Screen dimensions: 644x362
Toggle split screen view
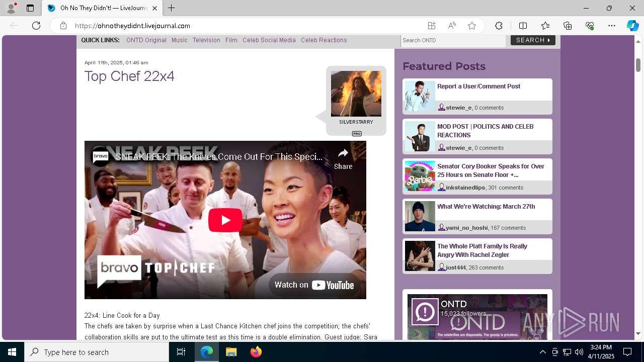click(x=523, y=26)
